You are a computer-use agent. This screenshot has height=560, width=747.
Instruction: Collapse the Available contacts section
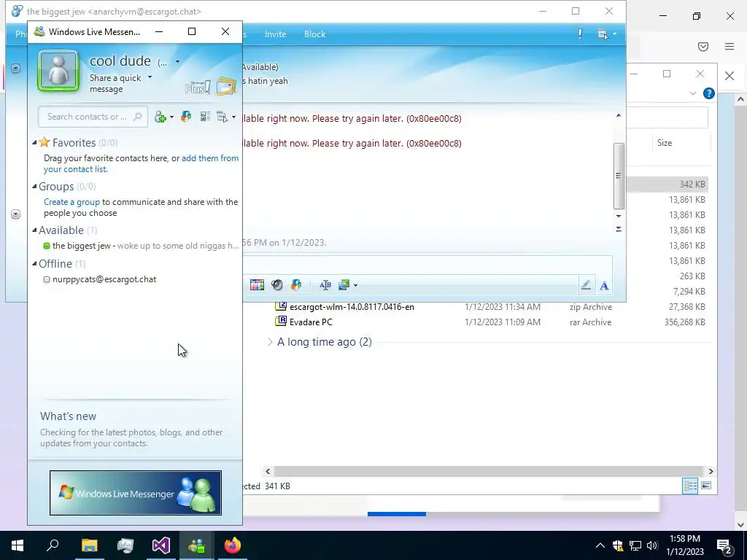(x=34, y=230)
